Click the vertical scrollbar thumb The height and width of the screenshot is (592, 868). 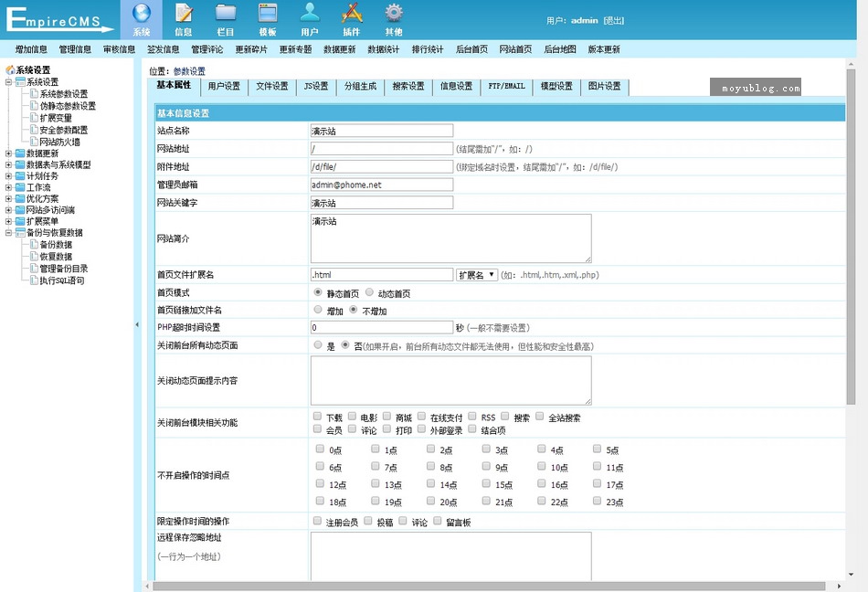click(x=851, y=237)
